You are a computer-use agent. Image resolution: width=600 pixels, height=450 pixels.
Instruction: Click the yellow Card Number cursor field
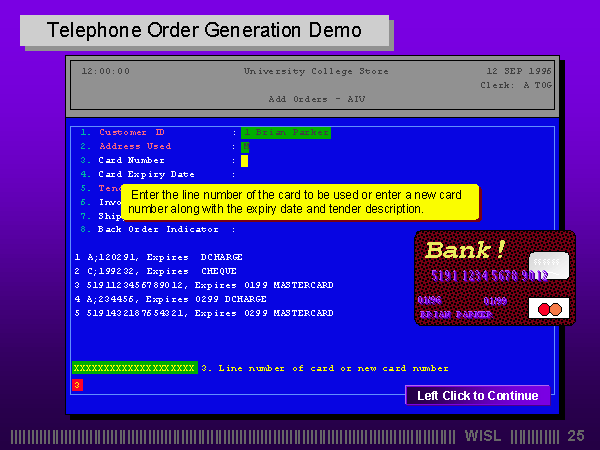(244, 160)
